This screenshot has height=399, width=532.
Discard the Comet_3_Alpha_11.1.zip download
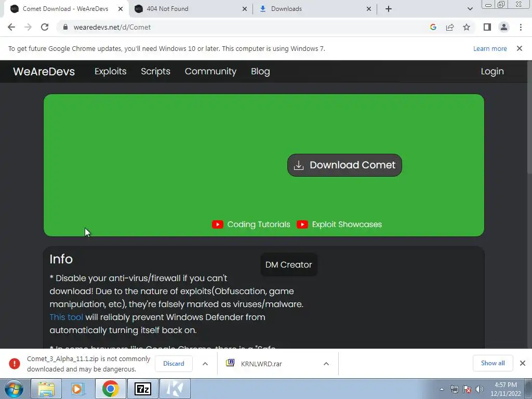(x=174, y=363)
